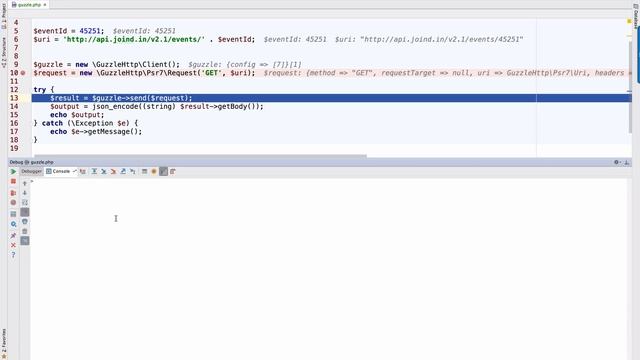Click the Run to Cursor icon

point(133,171)
